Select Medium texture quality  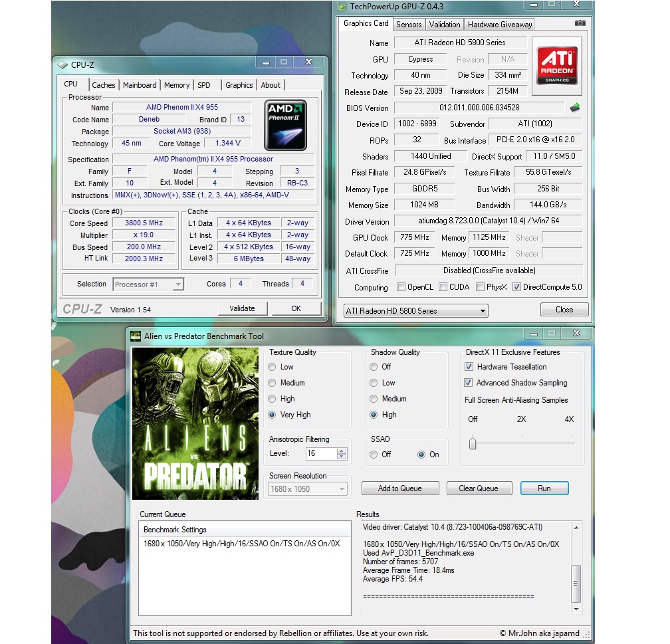coord(272,382)
